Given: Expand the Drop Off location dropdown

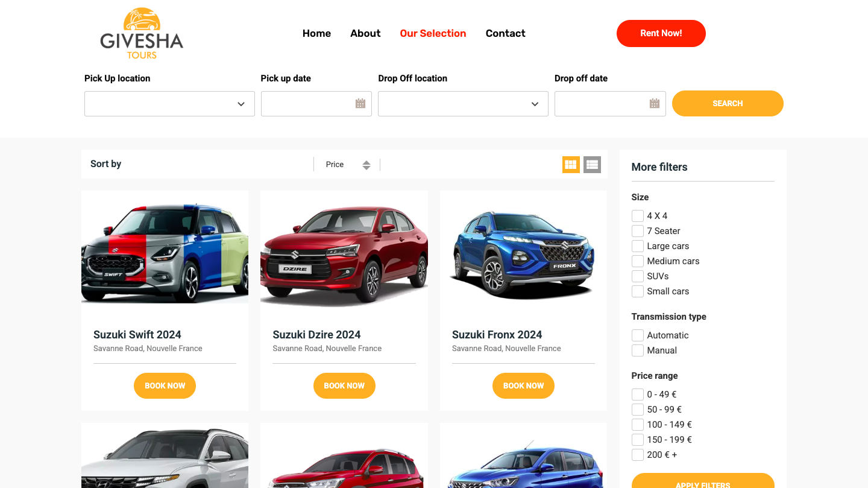Looking at the screenshot, I should (x=463, y=104).
